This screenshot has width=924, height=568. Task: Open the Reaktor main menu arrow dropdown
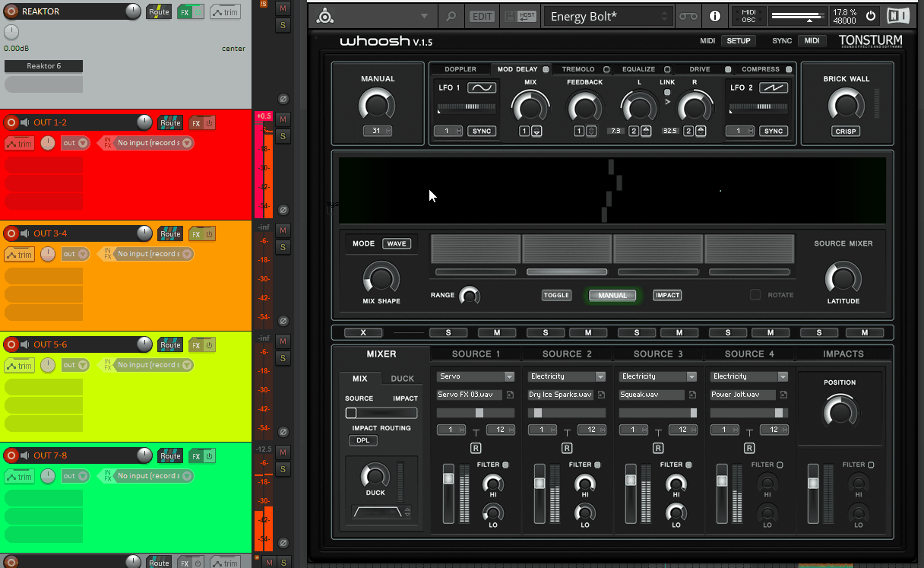pyautogui.click(x=424, y=16)
